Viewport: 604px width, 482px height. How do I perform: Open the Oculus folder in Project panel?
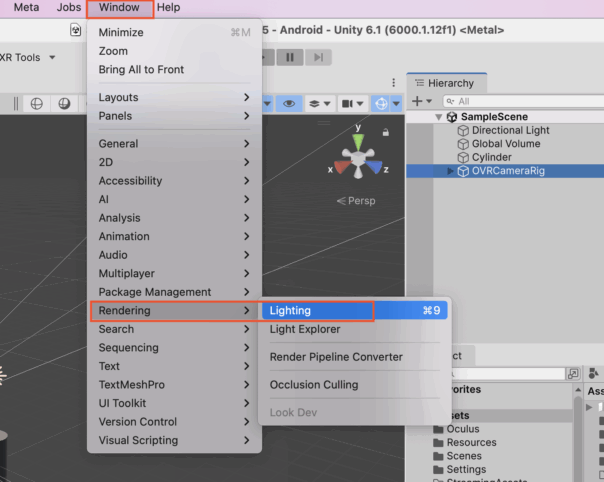463,429
